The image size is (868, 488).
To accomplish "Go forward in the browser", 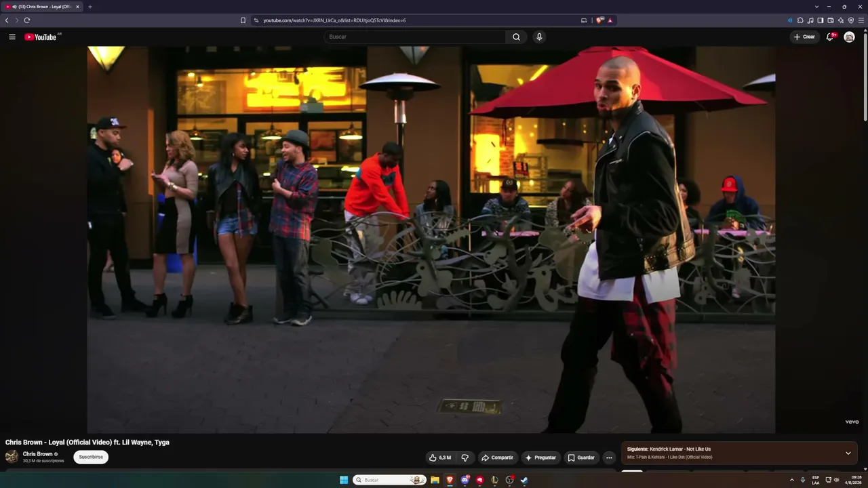I will pyautogui.click(x=17, y=20).
